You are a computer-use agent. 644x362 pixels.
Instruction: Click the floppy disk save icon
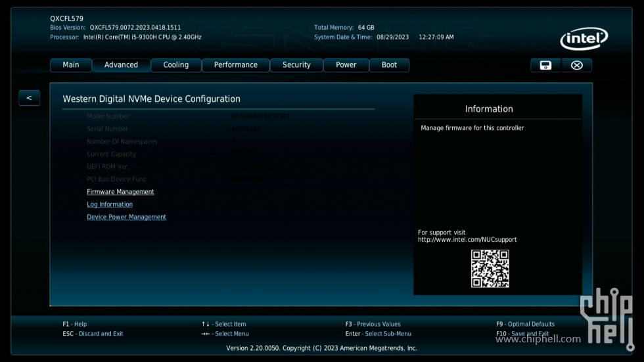pos(545,65)
